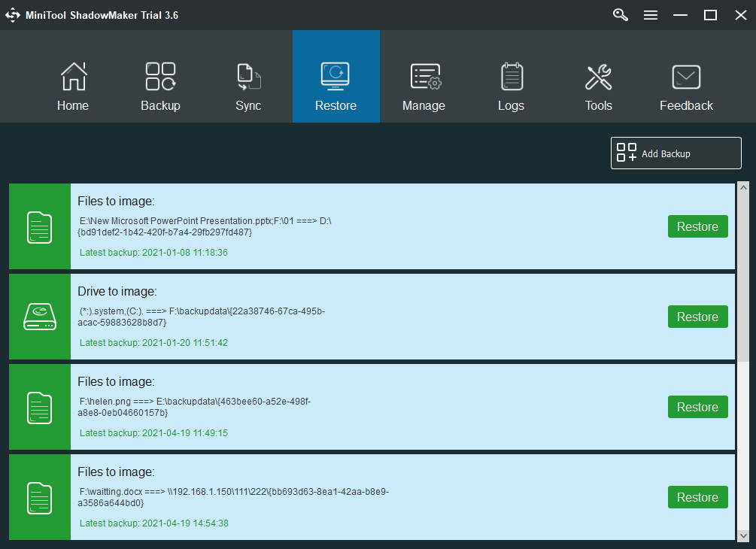Click the key icon in title bar
756x549 pixels.
tap(621, 15)
